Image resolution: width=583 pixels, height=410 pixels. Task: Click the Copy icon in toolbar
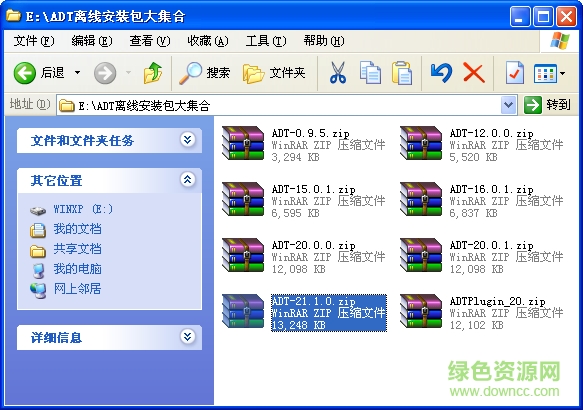370,72
